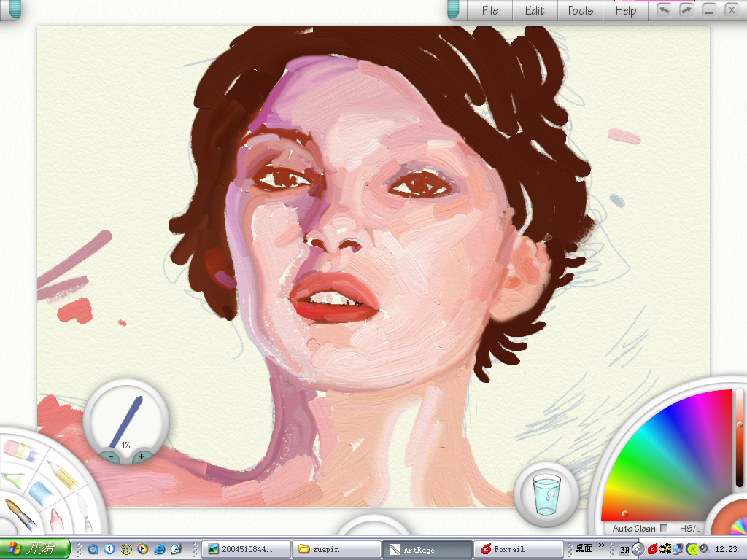
Task: Switch to ArtRage taskbar button
Action: 427,550
